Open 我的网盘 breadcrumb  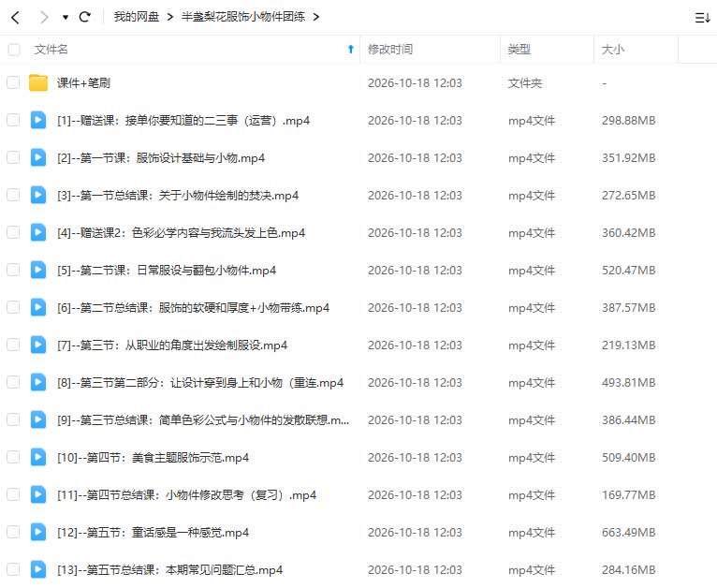tap(137, 17)
